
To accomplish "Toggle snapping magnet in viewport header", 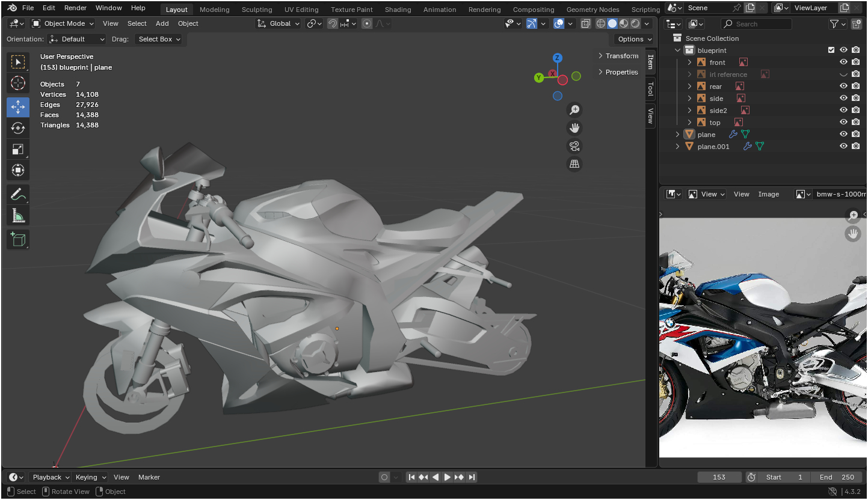I will [x=333, y=23].
